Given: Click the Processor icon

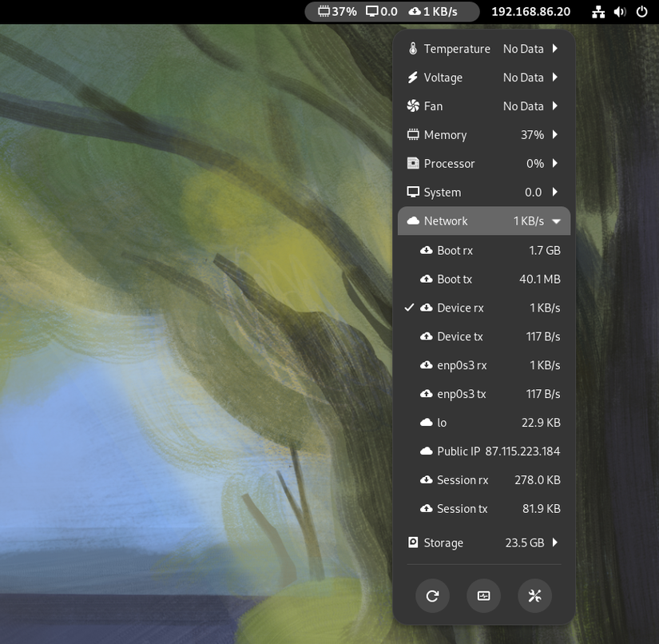Looking at the screenshot, I should pos(413,163).
